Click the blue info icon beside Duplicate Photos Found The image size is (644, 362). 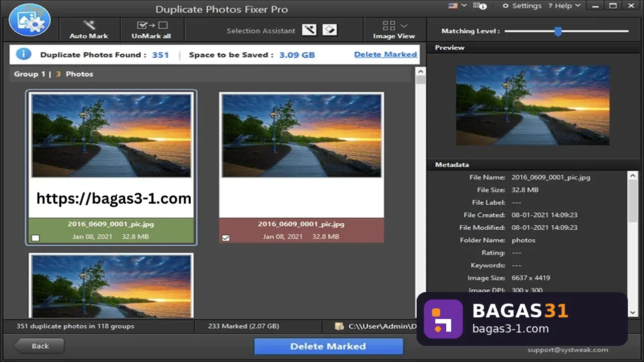click(24, 54)
